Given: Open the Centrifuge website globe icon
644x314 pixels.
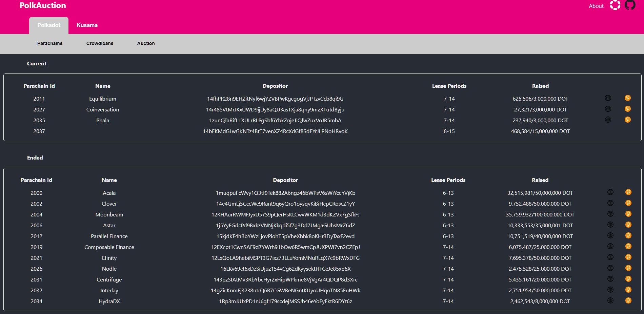Looking at the screenshot, I should click(610, 279).
